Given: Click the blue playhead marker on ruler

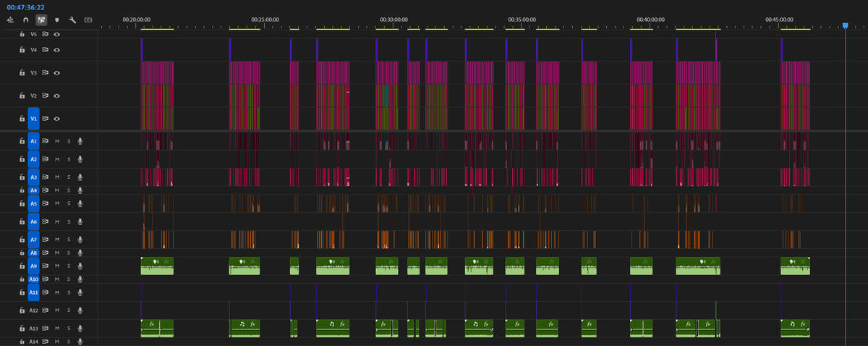Looking at the screenshot, I should 845,26.
